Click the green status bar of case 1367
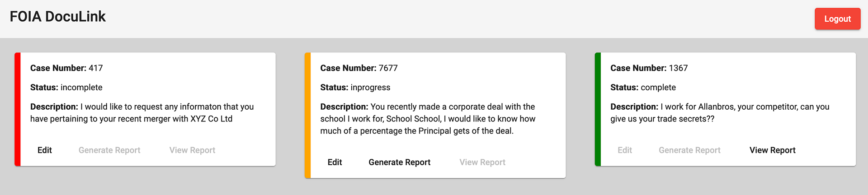This screenshot has height=195, width=868. (x=598, y=109)
